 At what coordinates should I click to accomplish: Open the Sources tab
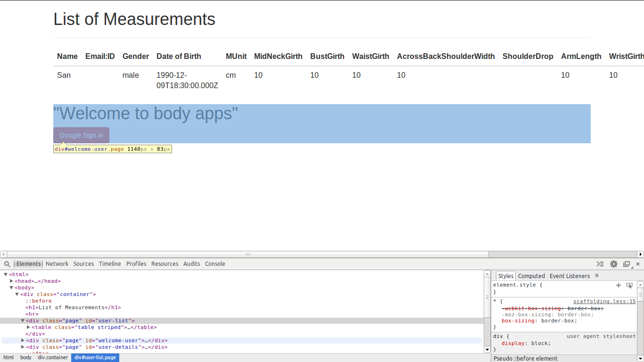coord(83,264)
